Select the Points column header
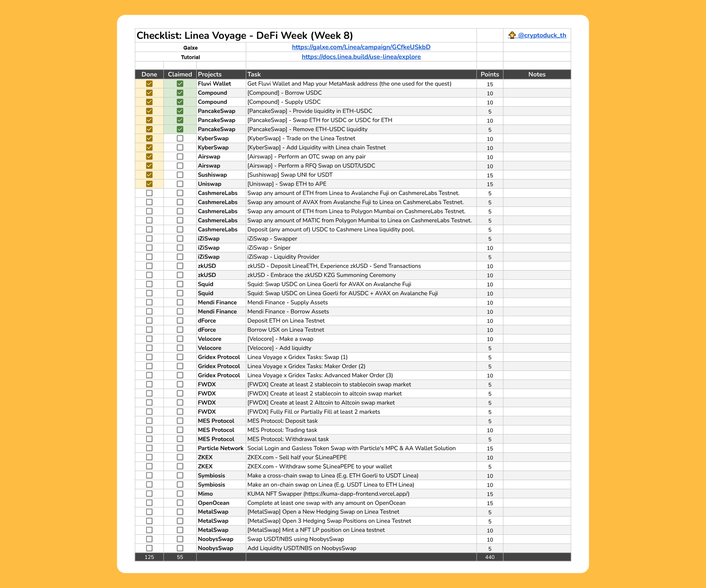Viewport: 706px width, 588px height. 490,74
